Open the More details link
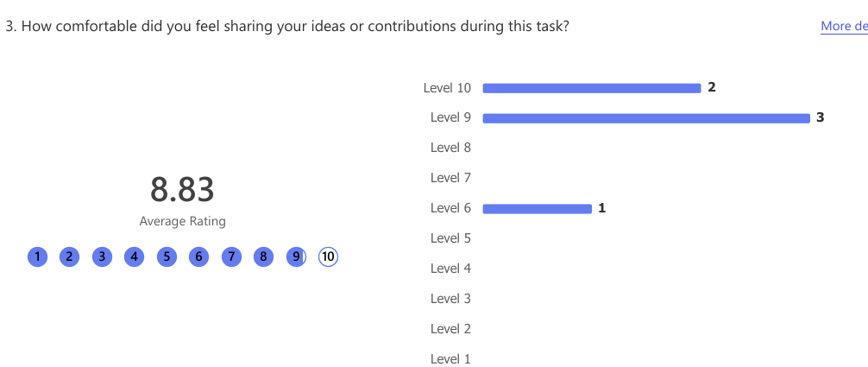 844,26
